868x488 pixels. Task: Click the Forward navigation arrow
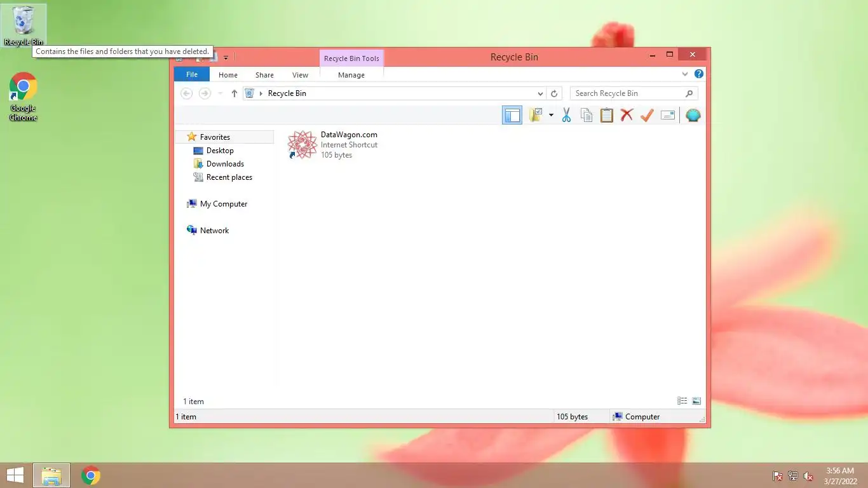(205, 93)
